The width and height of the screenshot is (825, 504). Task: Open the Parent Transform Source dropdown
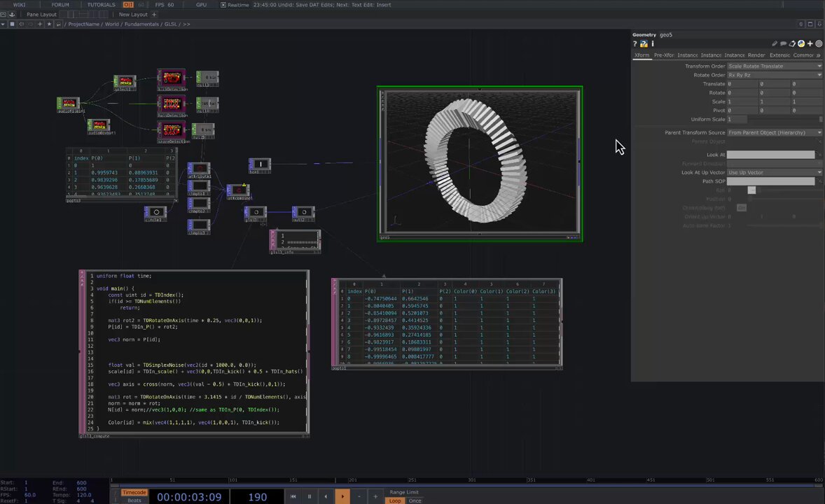pos(775,132)
